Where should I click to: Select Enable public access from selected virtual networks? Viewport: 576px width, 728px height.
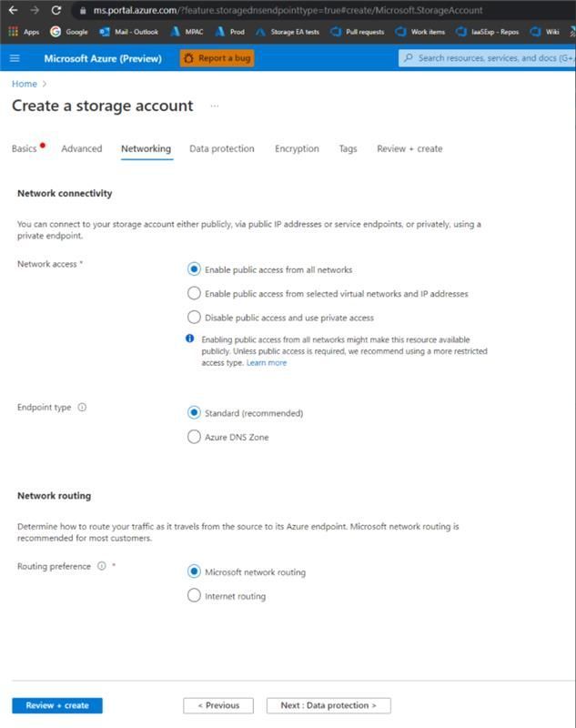[194, 293]
